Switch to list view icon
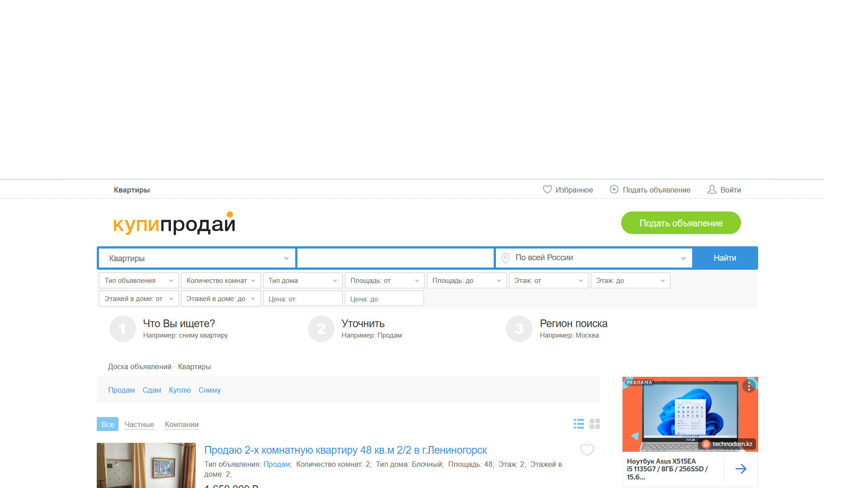868x488 pixels. click(579, 424)
